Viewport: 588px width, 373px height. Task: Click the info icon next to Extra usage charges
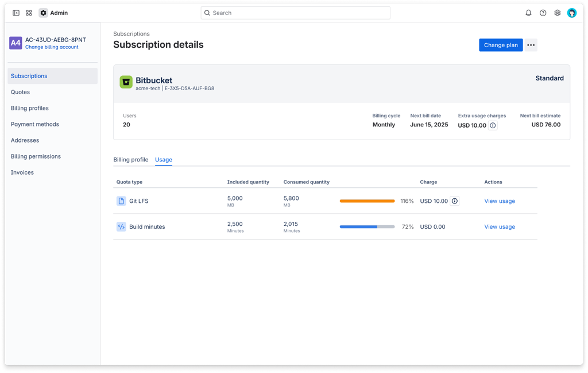493,125
